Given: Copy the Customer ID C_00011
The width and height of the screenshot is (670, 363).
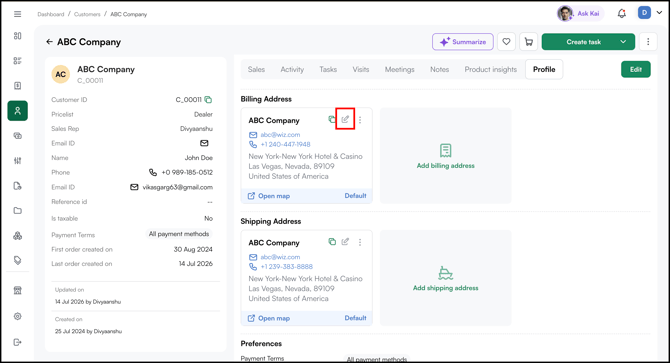Looking at the screenshot, I should 208,100.
